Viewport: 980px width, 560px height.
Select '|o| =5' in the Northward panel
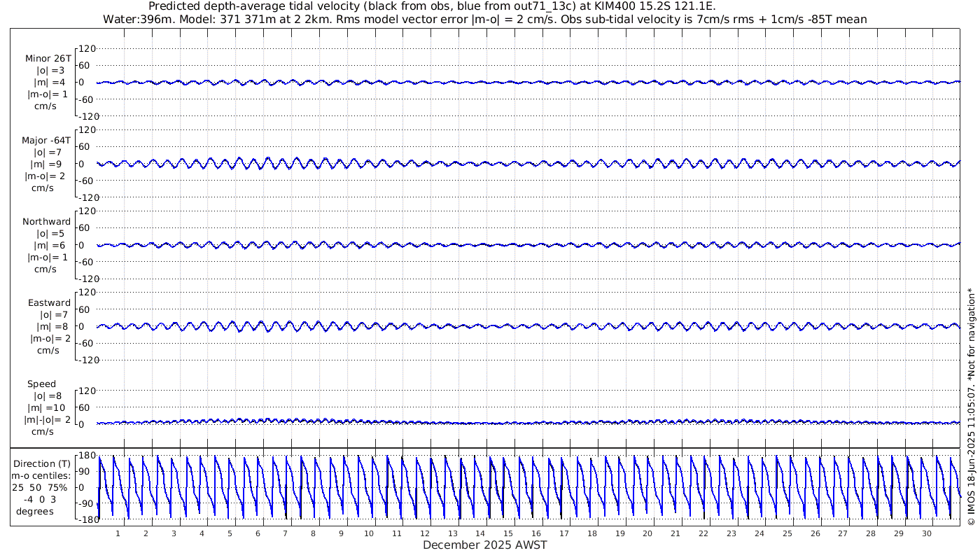click(50, 234)
